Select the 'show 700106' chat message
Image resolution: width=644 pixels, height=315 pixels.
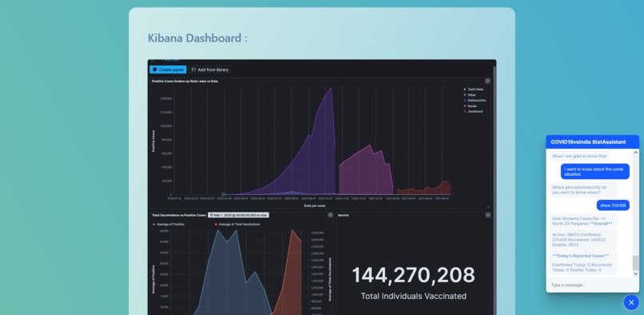coord(613,205)
